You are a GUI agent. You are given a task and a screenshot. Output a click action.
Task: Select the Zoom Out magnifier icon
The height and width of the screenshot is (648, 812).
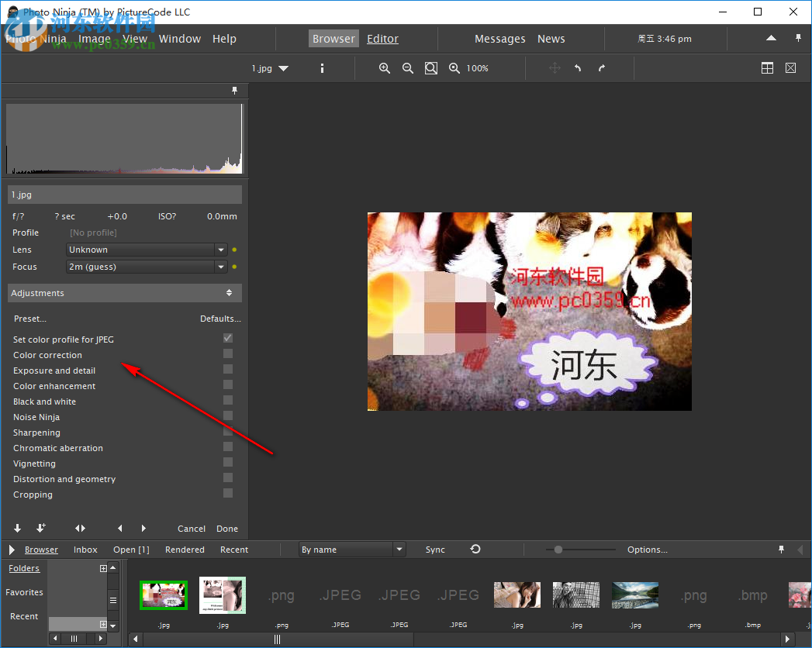tap(408, 68)
